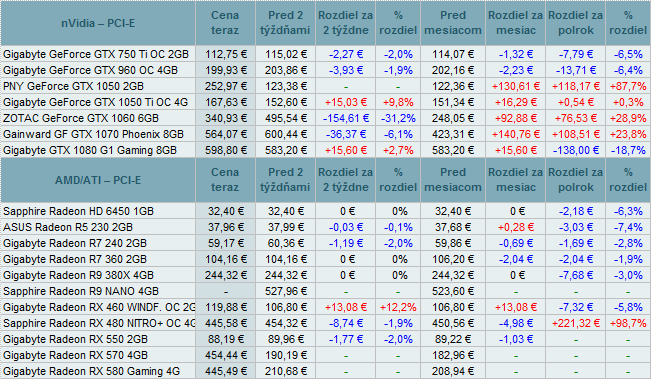Click ZOTAC GeForce GTX 1060 6GB product name

pos(81,118)
